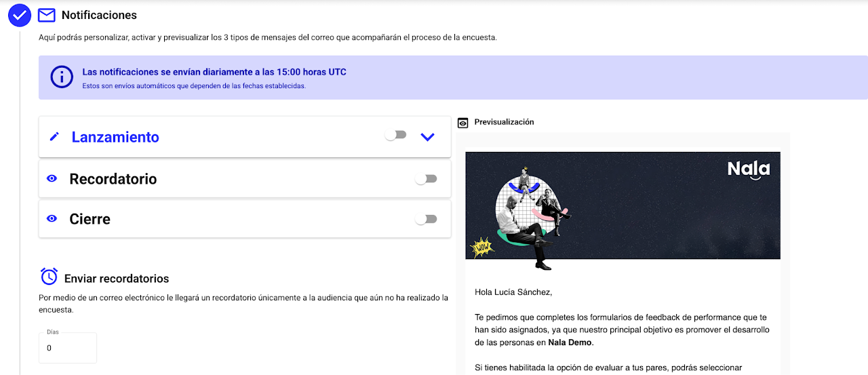This screenshot has width=868, height=375.
Task: Collapse the Lanzamiento section with the chevron
Action: 427,137
